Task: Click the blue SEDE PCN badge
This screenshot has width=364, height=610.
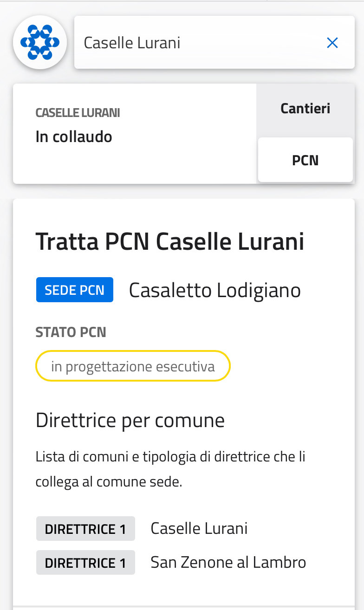Action: click(x=75, y=290)
